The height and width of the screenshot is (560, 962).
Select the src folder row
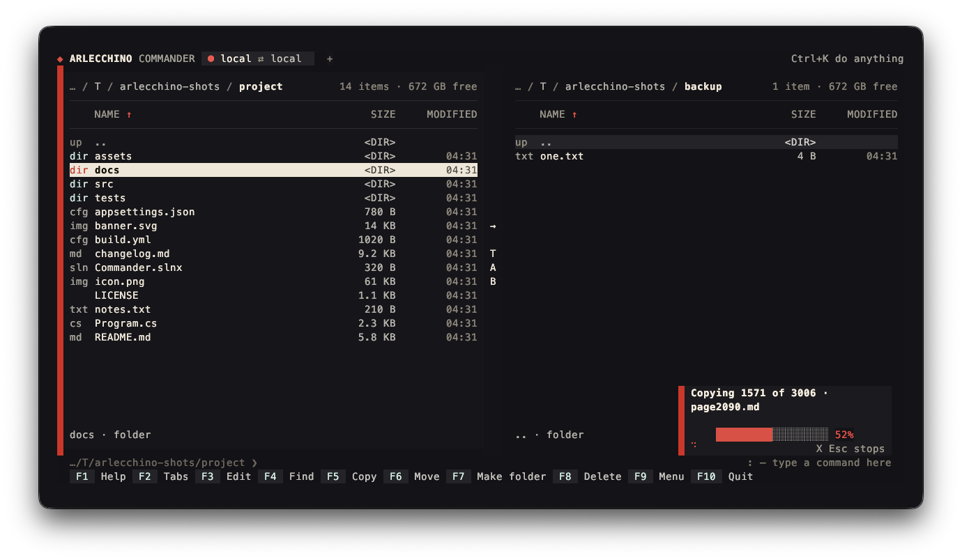(x=273, y=184)
